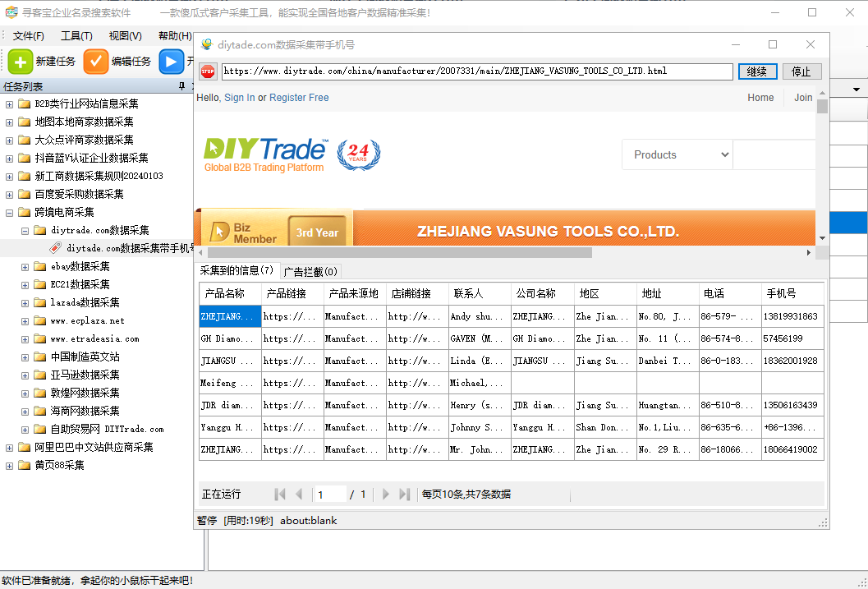Click the 公司名称 column header
The image size is (868, 589).
[x=543, y=294]
